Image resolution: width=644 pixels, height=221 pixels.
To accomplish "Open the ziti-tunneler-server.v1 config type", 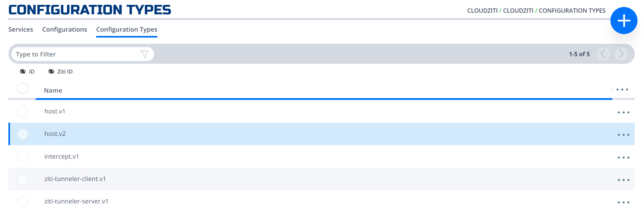I will (x=76, y=201).
